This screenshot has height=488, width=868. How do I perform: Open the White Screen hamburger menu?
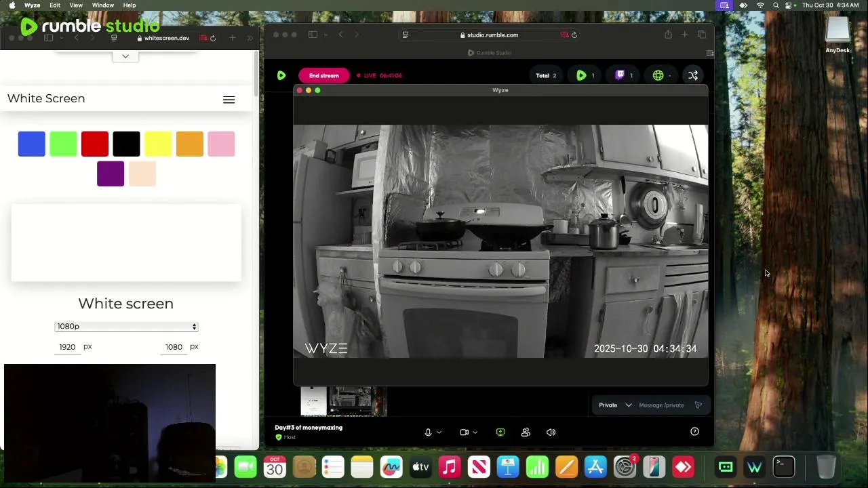(229, 100)
